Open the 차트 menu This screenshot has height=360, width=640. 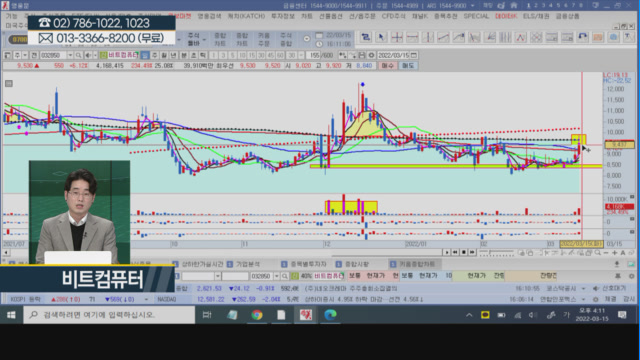click(307, 16)
